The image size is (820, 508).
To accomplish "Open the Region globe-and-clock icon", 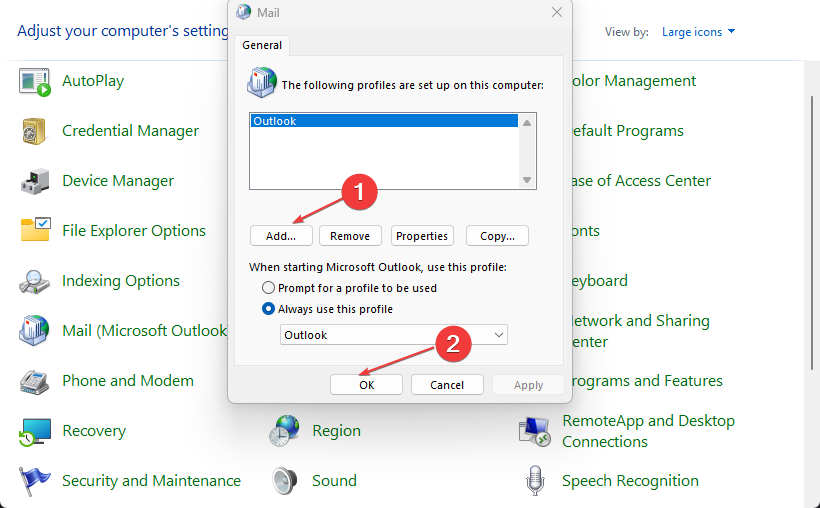I will pyautogui.click(x=284, y=431).
